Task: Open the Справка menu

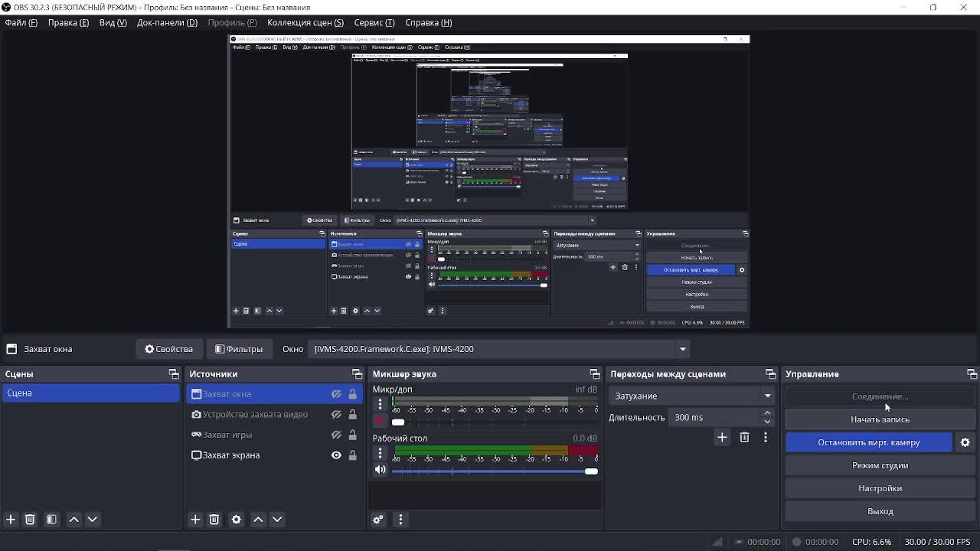Action: pyautogui.click(x=429, y=22)
